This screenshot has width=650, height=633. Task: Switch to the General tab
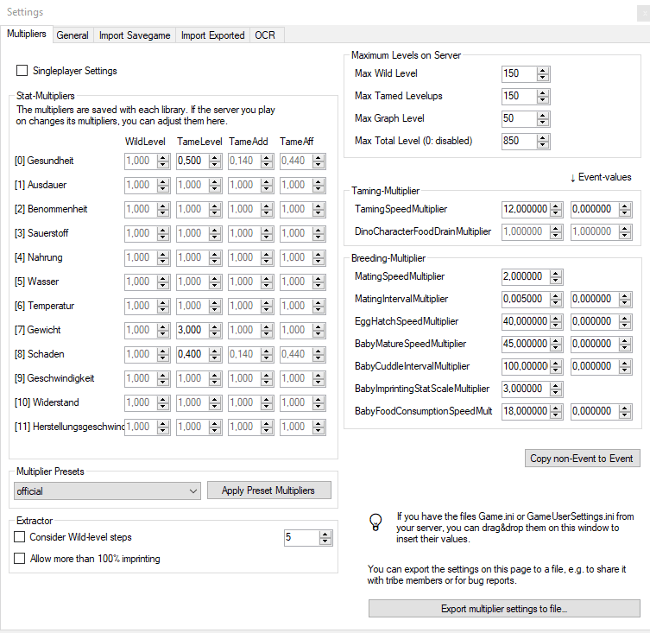coord(73,35)
